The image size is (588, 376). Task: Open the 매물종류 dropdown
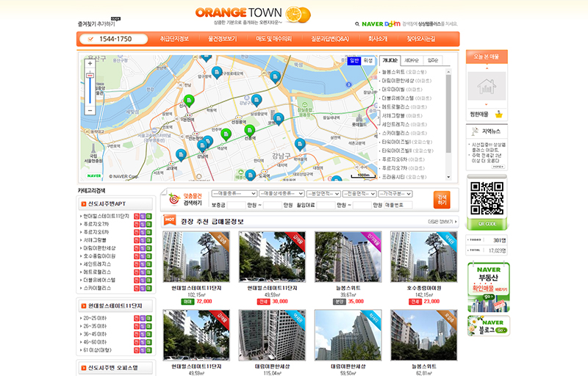click(234, 194)
